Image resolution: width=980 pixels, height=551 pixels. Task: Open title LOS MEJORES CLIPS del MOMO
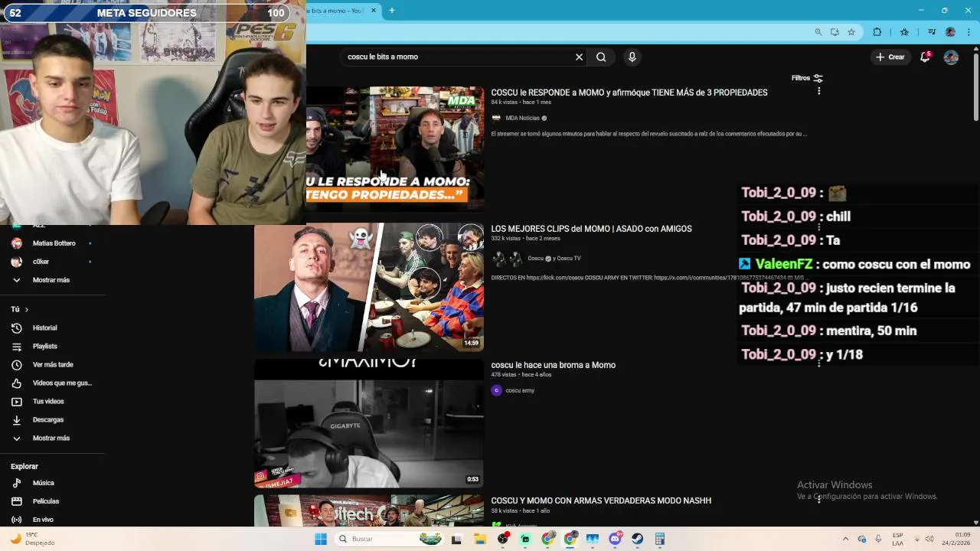[x=591, y=229]
